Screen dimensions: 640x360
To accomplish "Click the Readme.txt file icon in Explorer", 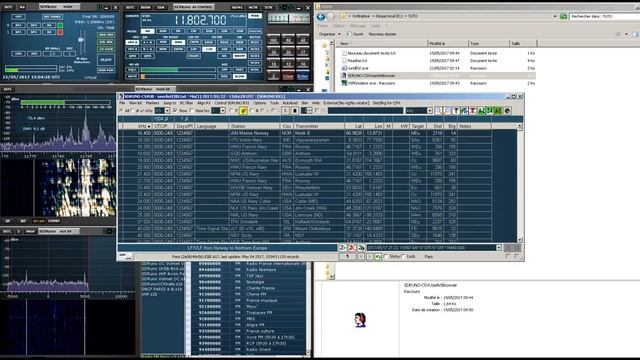I will point(344,60).
